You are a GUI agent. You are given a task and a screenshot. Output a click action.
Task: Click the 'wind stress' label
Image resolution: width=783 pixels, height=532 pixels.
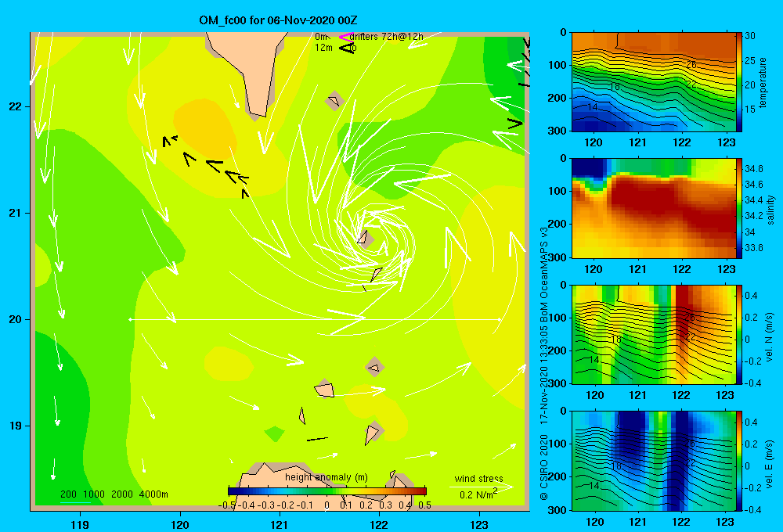tap(478, 478)
